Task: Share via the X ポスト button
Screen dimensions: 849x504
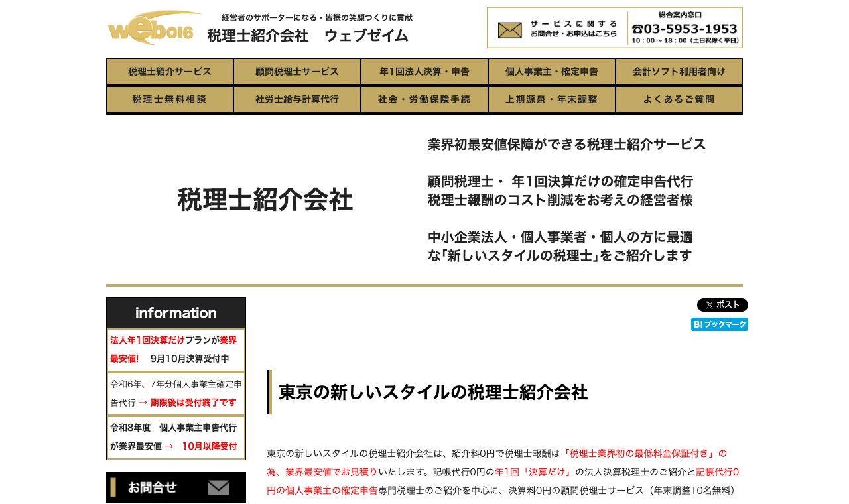Action: (x=722, y=305)
